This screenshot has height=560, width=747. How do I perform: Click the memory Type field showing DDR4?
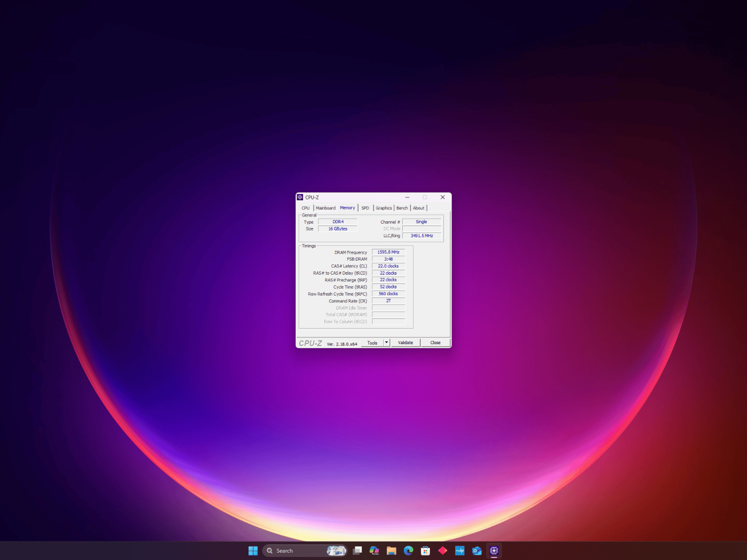pyautogui.click(x=338, y=222)
